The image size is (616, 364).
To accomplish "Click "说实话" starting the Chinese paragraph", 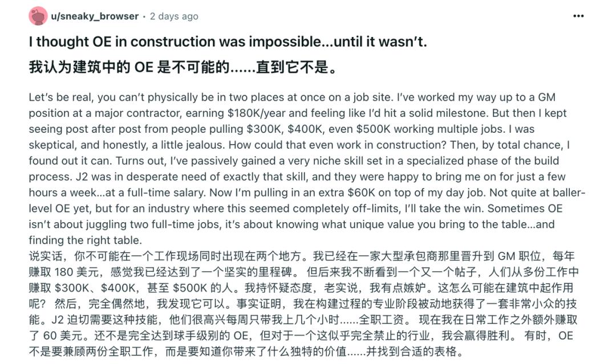I will (x=46, y=256).
